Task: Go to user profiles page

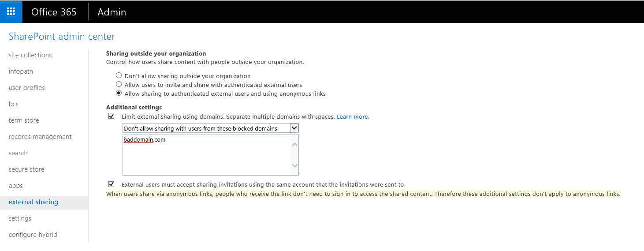Action: [x=26, y=88]
